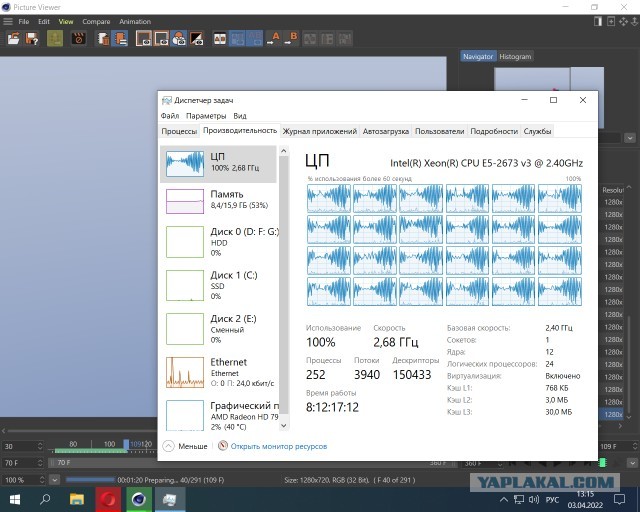640x512 pixels.
Task: Select the Графический процессор AMD Radeon item
Action: click(218, 415)
